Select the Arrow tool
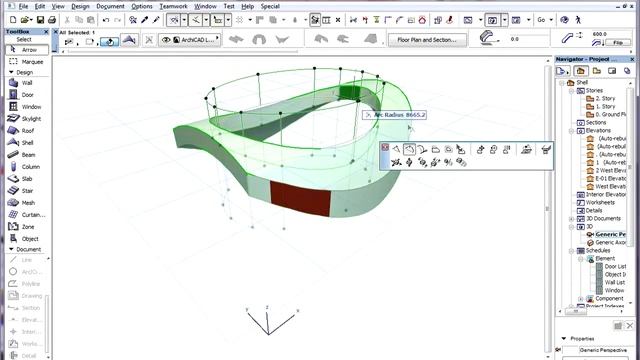The image size is (640, 360). coord(27,50)
